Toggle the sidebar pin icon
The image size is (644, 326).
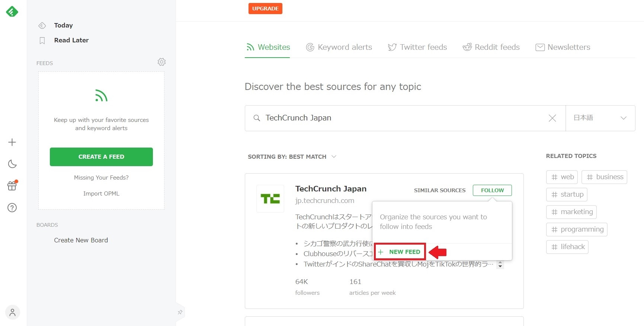(180, 312)
